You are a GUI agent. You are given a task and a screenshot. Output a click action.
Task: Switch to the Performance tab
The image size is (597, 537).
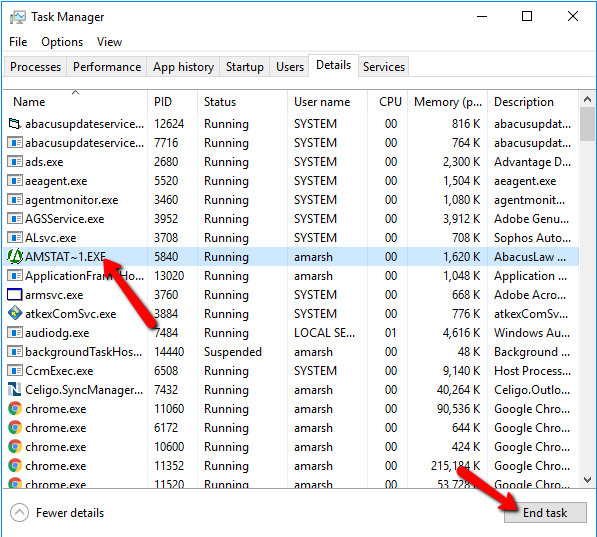click(107, 67)
